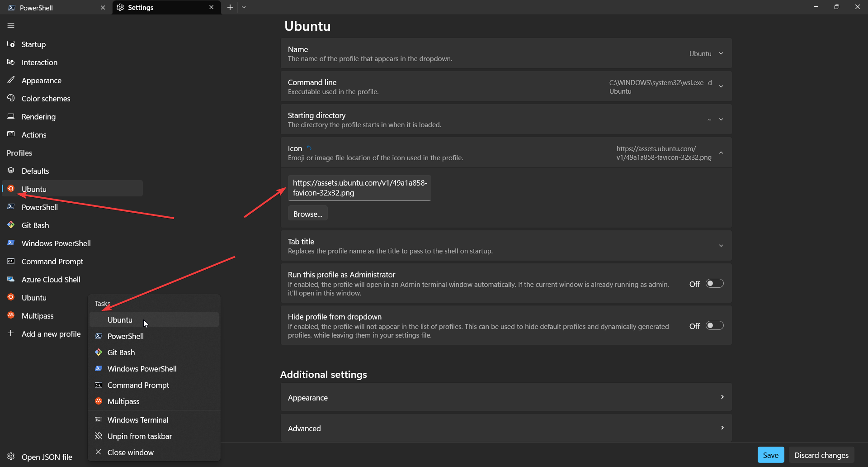Click the icon URL input field
Viewport: 868px width, 467px height.
pyautogui.click(x=359, y=188)
